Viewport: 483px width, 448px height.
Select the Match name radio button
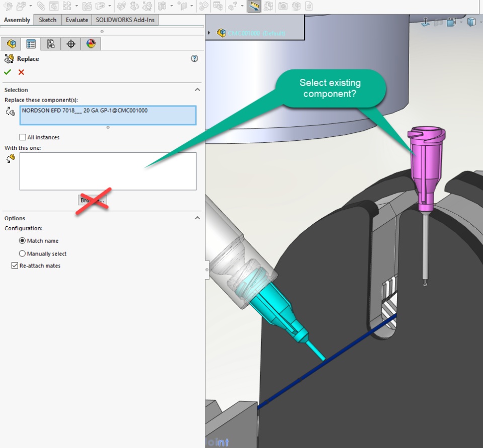tap(22, 240)
